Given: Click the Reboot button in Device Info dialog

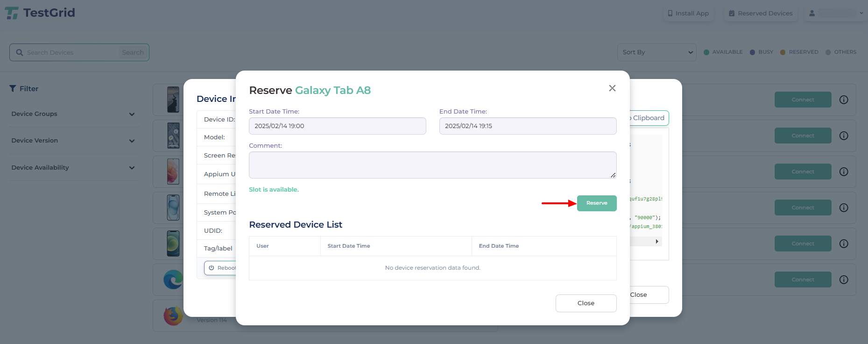Looking at the screenshot, I should pos(220,268).
